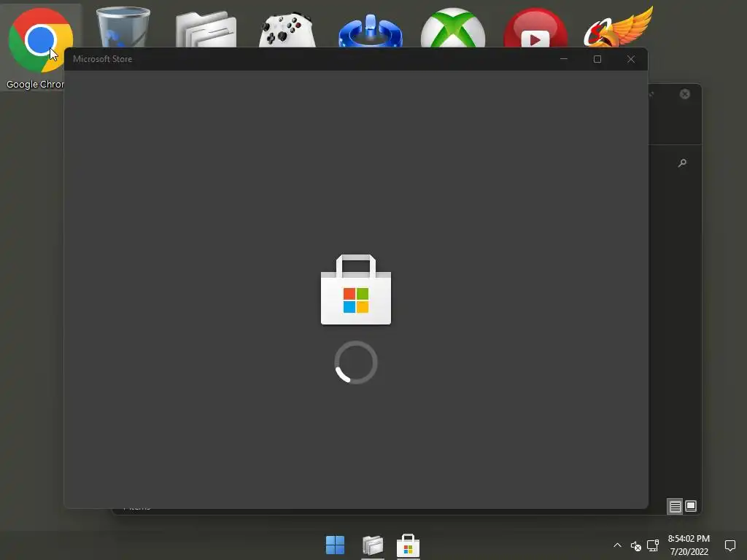747x560 pixels.
Task: Open the muted volume tray icon
Action: (636, 545)
